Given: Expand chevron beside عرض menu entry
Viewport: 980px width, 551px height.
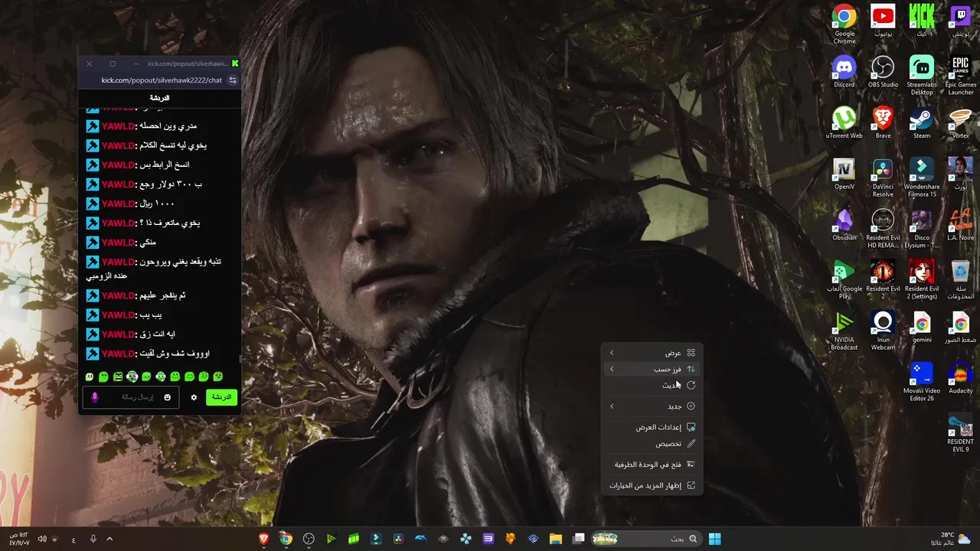Looking at the screenshot, I should (612, 353).
